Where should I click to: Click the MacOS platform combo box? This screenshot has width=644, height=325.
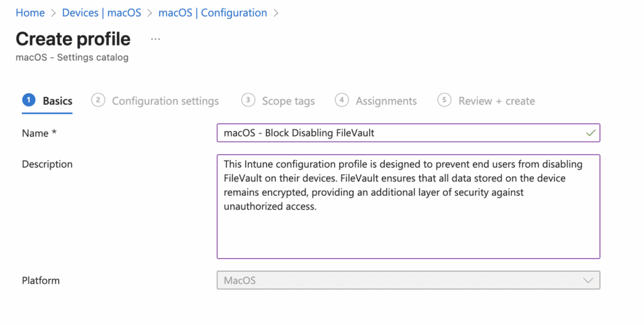(x=402, y=280)
